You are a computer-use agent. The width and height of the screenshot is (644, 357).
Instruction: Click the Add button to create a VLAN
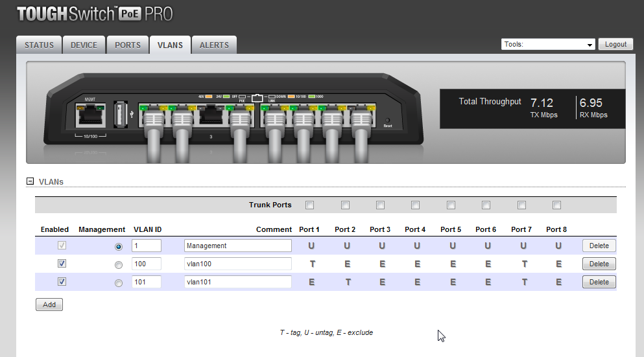49,305
